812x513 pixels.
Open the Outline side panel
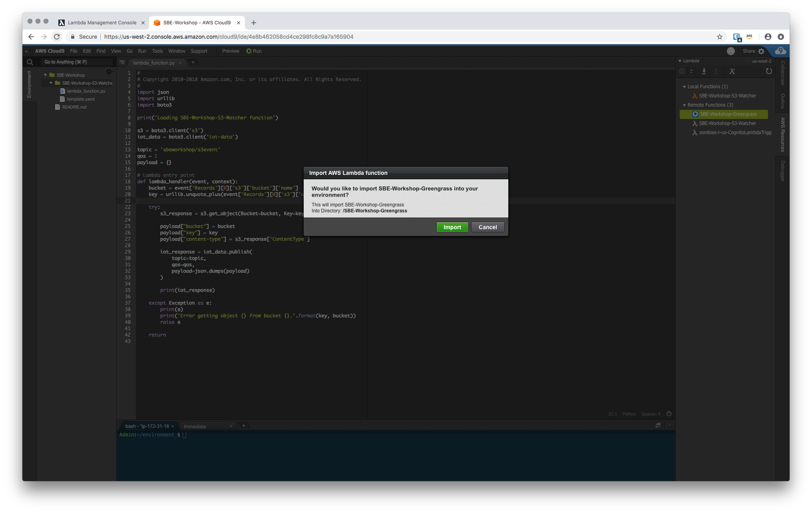[x=782, y=101]
